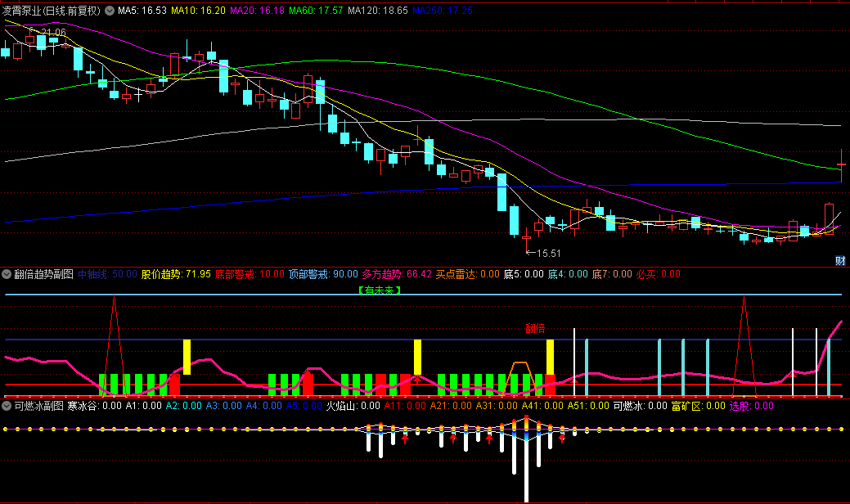The image size is (850, 504).
Task: Click the A2: 0.00 value
Action: click(x=184, y=406)
